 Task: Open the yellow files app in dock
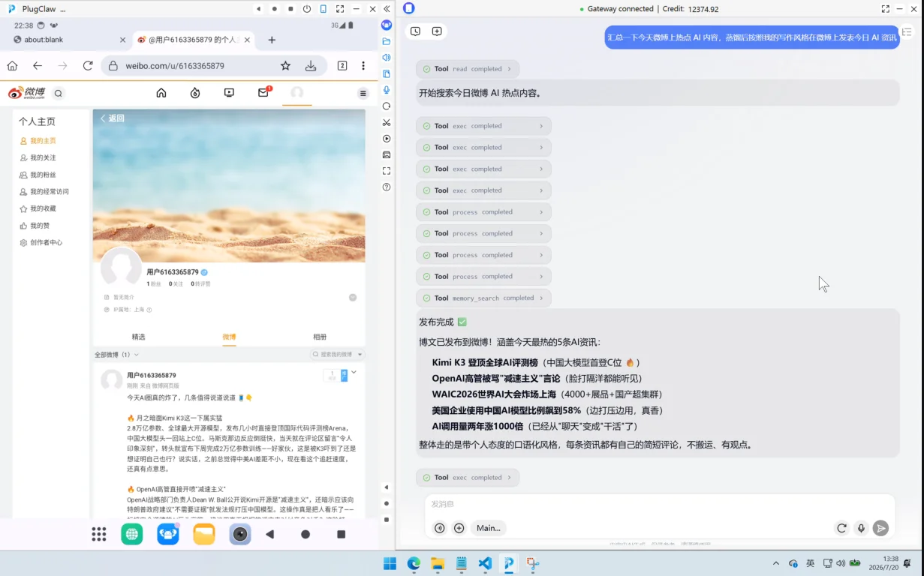tap(204, 534)
